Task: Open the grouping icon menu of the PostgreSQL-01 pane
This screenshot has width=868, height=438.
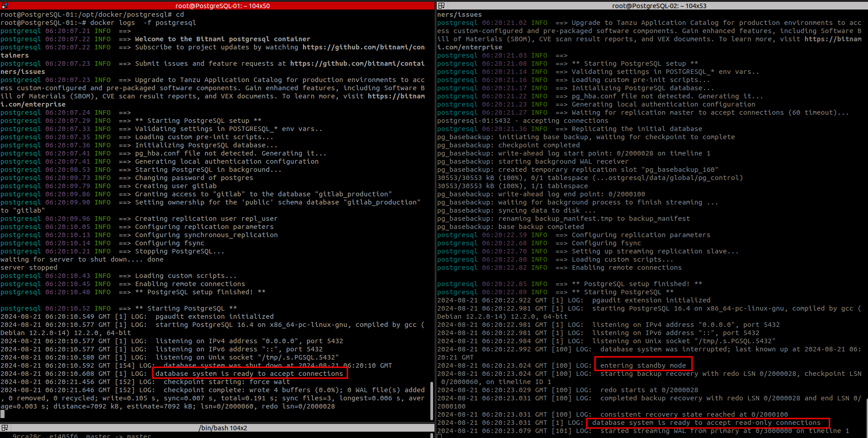Action: (5, 6)
